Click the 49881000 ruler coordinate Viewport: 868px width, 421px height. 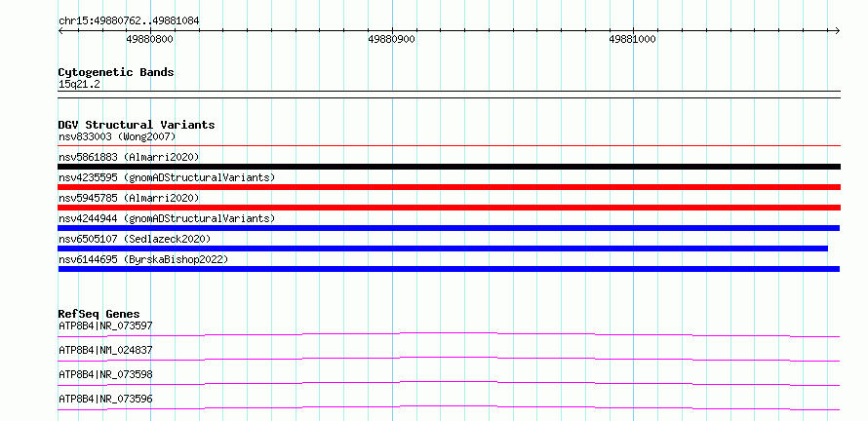[x=632, y=39]
